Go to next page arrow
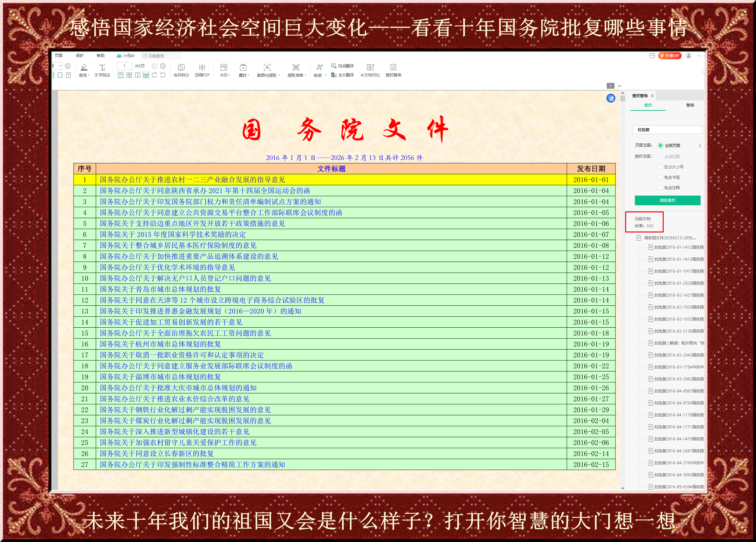 pos(163,66)
